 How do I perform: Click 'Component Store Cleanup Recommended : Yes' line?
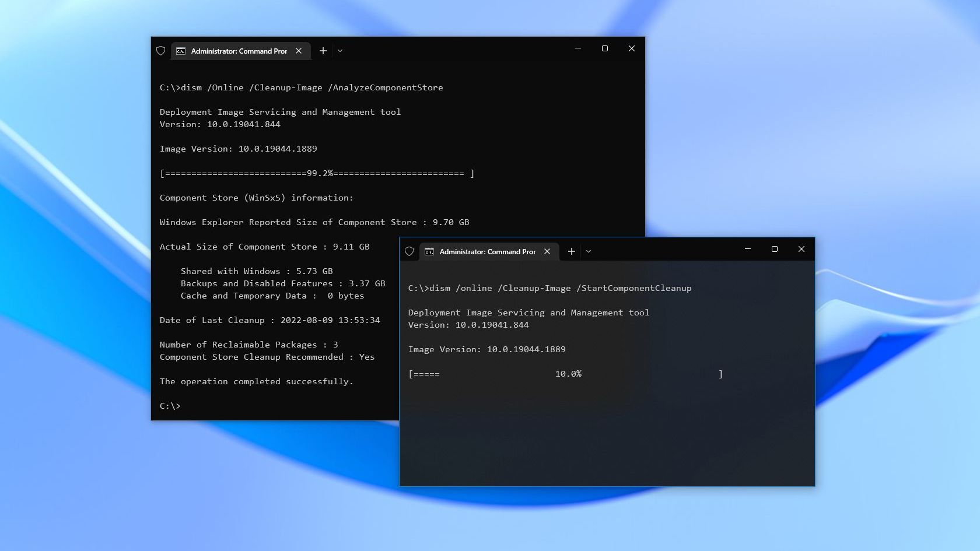[267, 357]
